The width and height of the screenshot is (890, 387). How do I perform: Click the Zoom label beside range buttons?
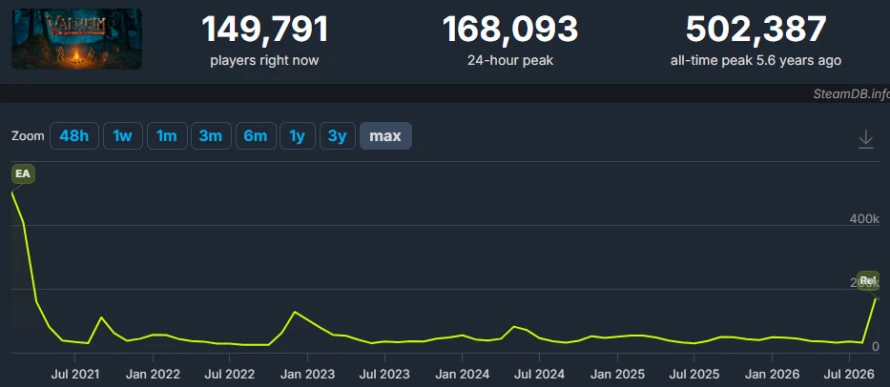[28, 136]
